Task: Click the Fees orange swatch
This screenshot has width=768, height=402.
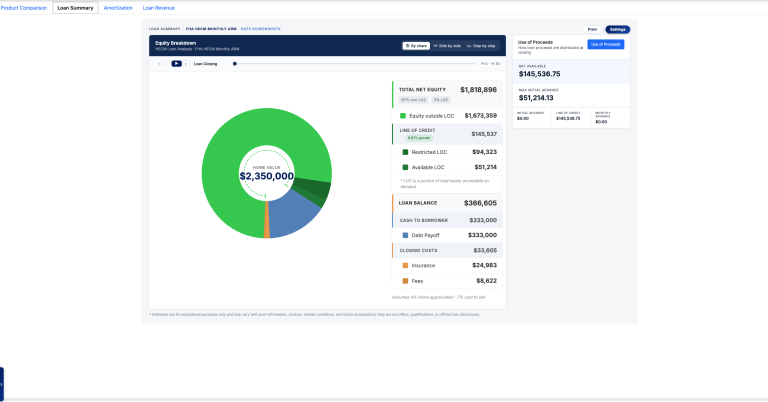Action: 405,281
